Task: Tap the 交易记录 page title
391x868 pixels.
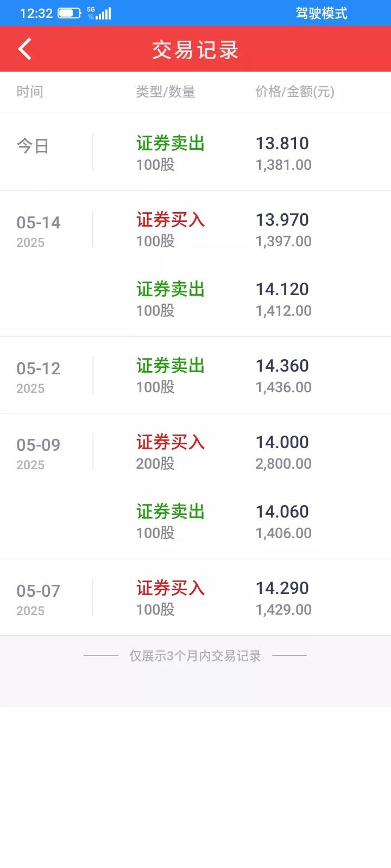Action: click(195, 49)
